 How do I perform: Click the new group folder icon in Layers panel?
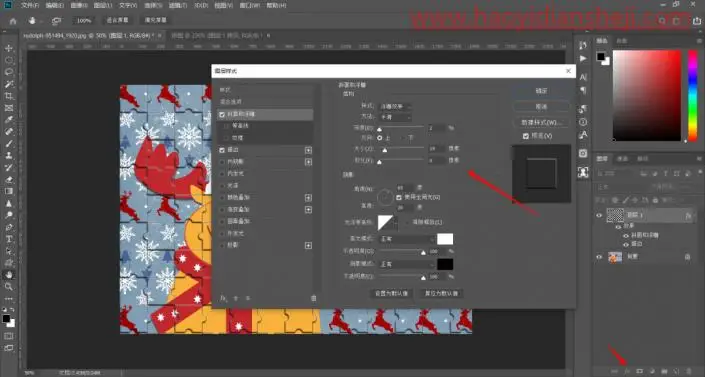(x=664, y=371)
